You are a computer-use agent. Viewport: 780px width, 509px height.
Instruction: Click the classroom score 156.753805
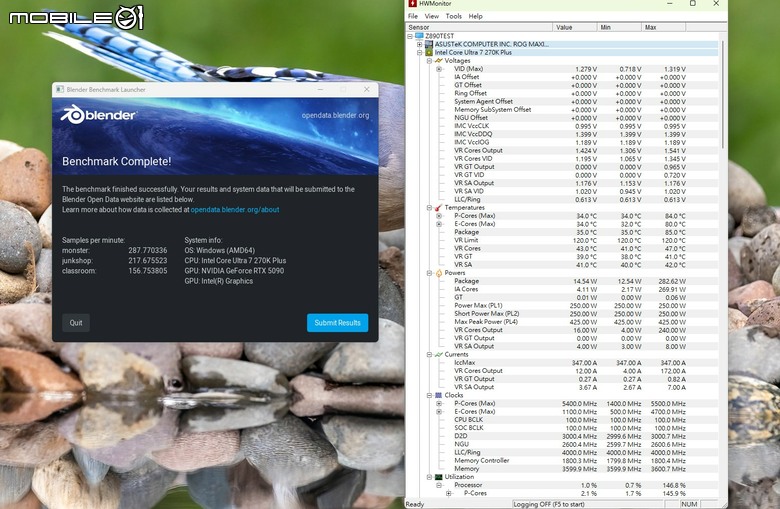148,271
